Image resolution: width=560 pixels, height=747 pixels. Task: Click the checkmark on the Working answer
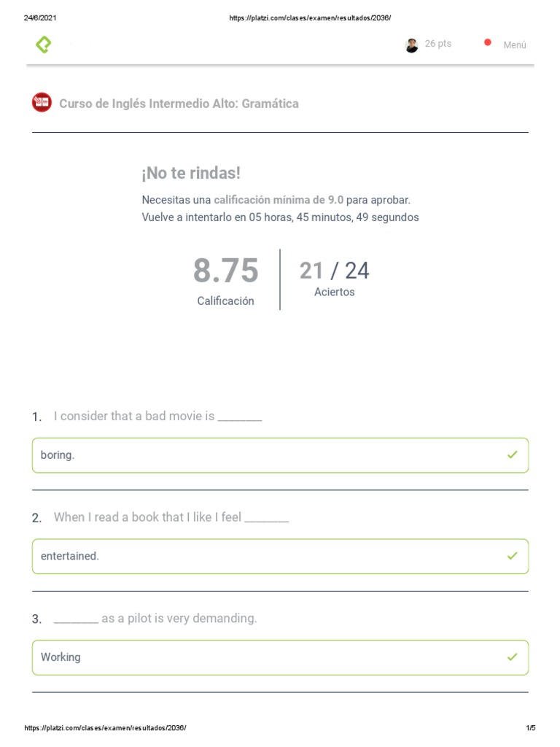tap(513, 657)
